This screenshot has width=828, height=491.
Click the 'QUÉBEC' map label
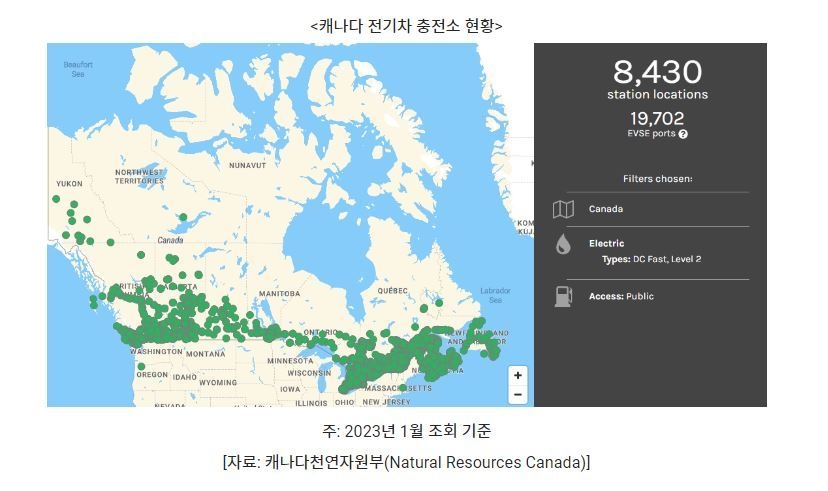392,291
